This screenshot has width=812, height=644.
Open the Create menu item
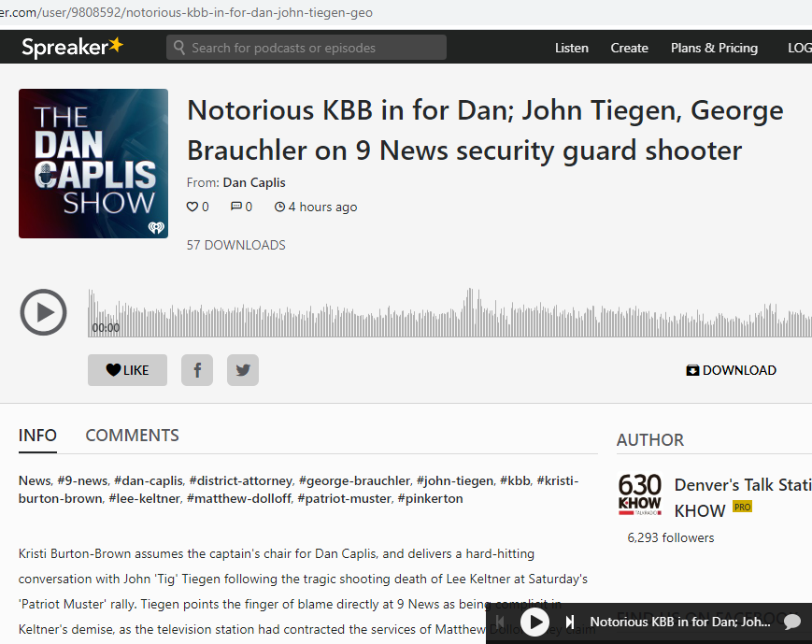click(x=629, y=48)
